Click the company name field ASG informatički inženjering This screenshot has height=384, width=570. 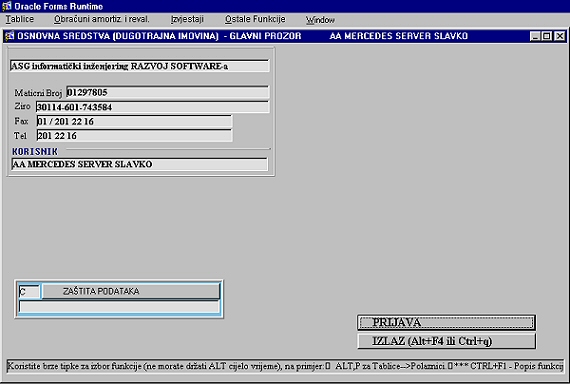pyautogui.click(x=140, y=66)
